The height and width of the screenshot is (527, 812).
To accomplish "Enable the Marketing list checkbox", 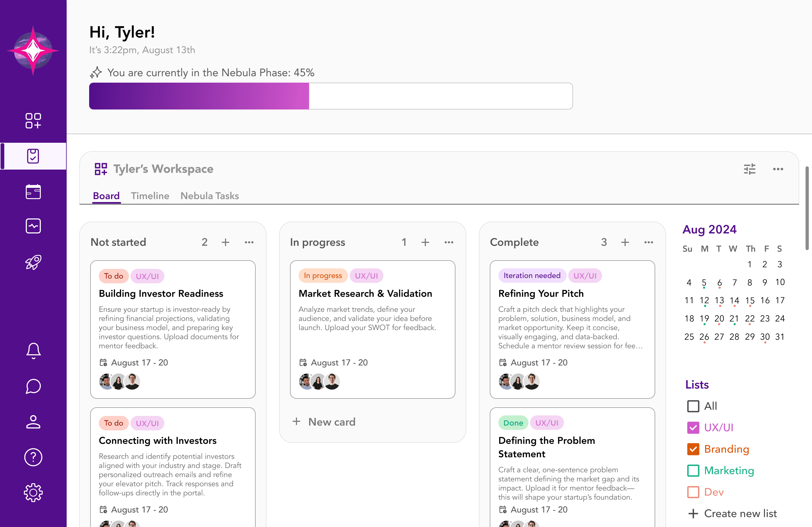I will click(x=693, y=470).
